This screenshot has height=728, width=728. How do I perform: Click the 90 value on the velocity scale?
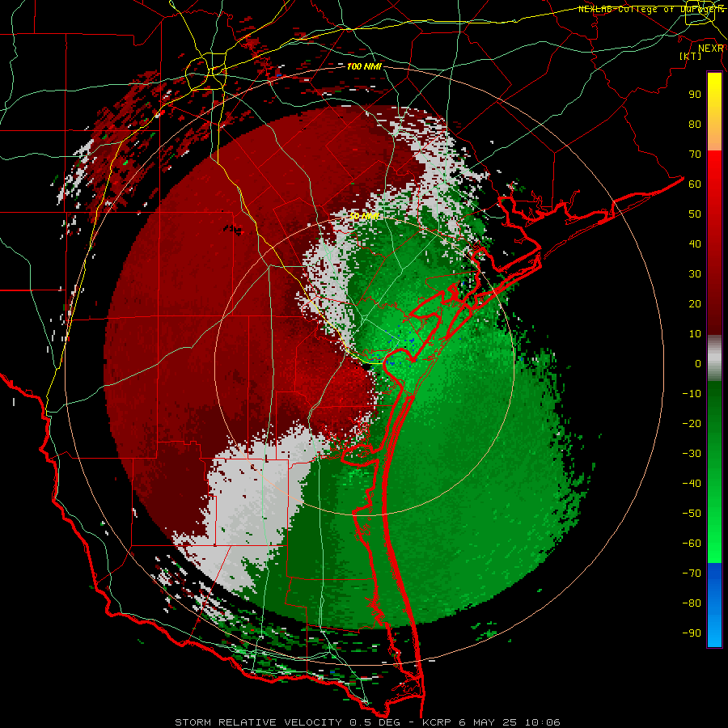(x=695, y=95)
